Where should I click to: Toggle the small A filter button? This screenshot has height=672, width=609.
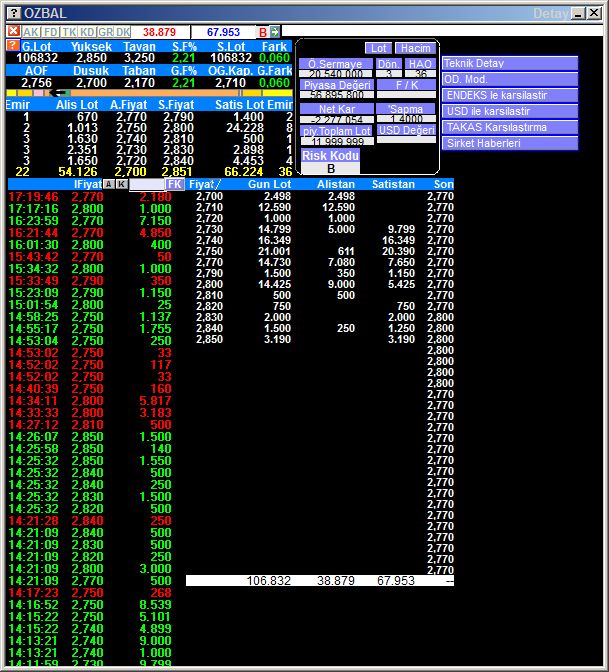point(109,184)
